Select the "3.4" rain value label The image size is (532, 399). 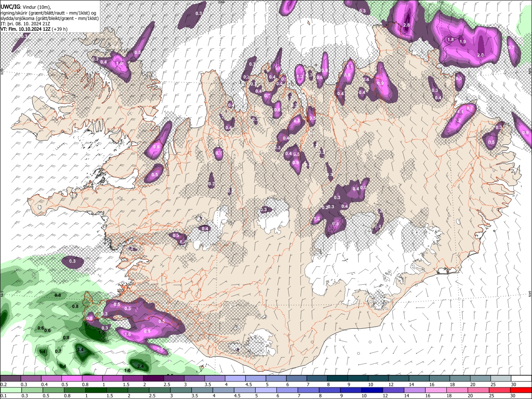pyautogui.click(x=81, y=350)
